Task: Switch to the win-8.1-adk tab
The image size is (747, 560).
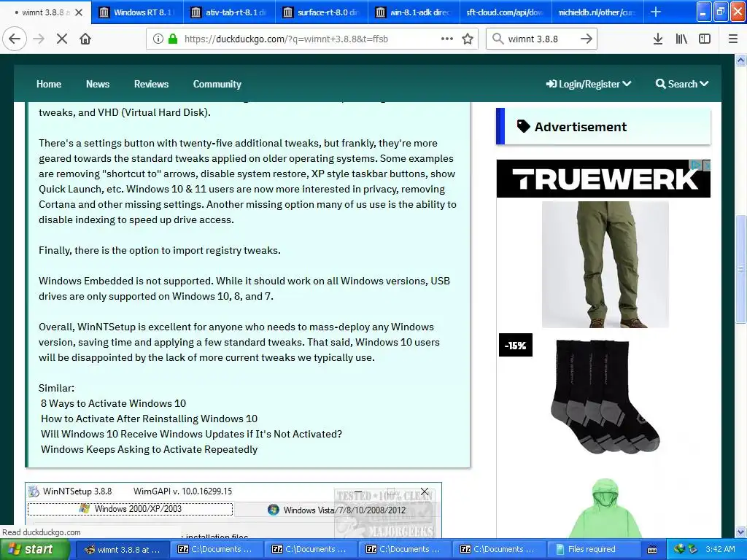Action: tap(414, 12)
